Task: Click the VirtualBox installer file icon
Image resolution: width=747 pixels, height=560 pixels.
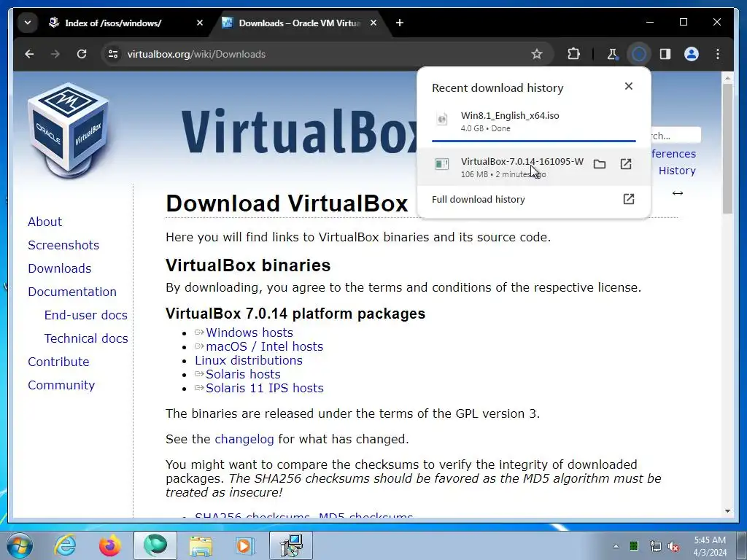Action: 441,164
